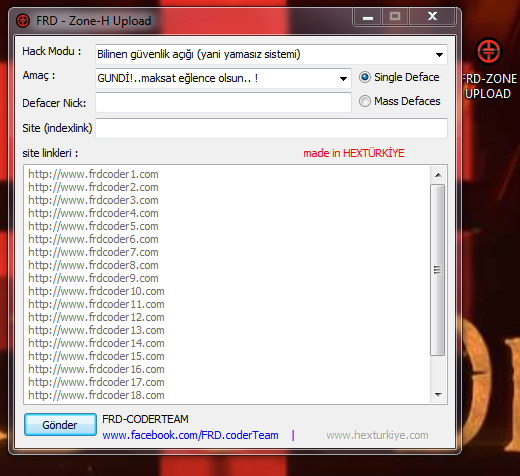Expand the Hack Modu dropdown
The width and height of the screenshot is (520, 476).
point(439,55)
